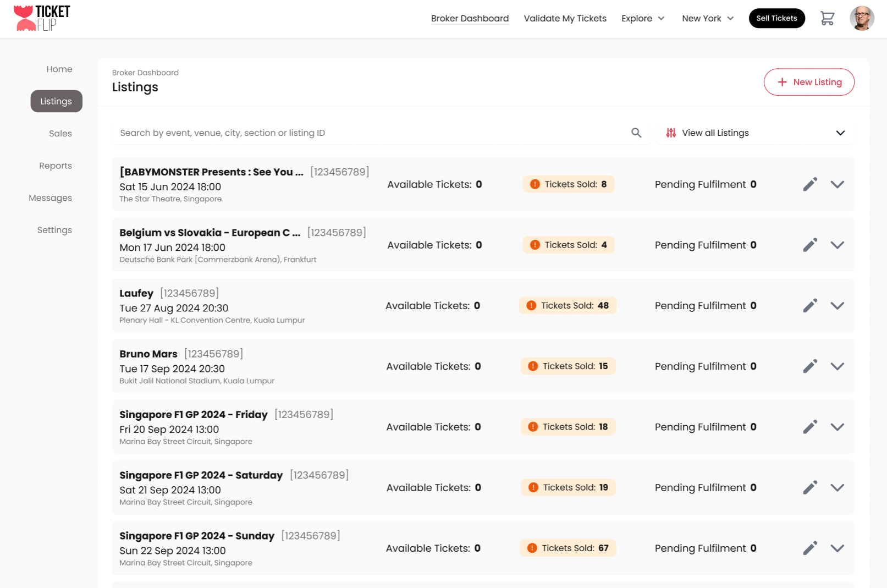Click the Belgium vs Slovakia event title
Screen dimensions: 887x588
coord(210,233)
